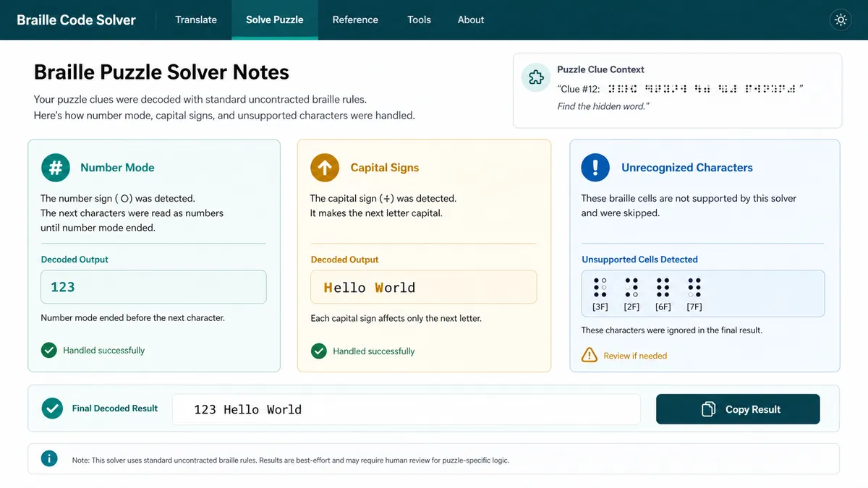Click the final result field 123 Hello World
The width and height of the screenshot is (868, 488).
coord(407,409)
